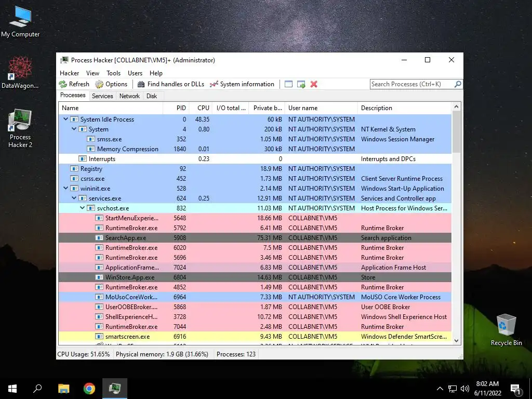
Task: Sort by the PID column header
Action: 176,108
